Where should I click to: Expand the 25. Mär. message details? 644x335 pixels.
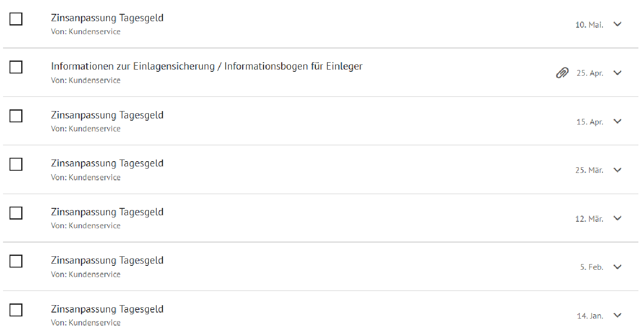[x=618, y=170]
